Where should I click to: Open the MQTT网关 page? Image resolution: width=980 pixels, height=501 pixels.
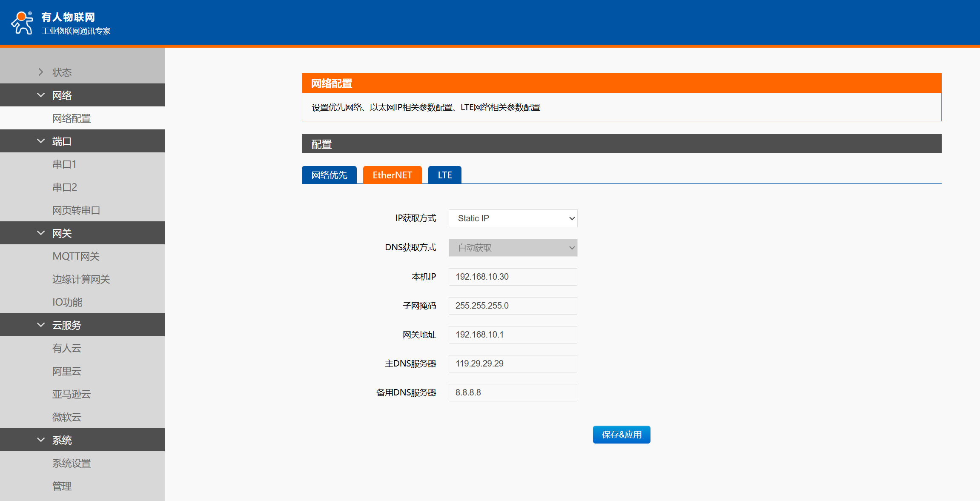[x=76, y=256]
